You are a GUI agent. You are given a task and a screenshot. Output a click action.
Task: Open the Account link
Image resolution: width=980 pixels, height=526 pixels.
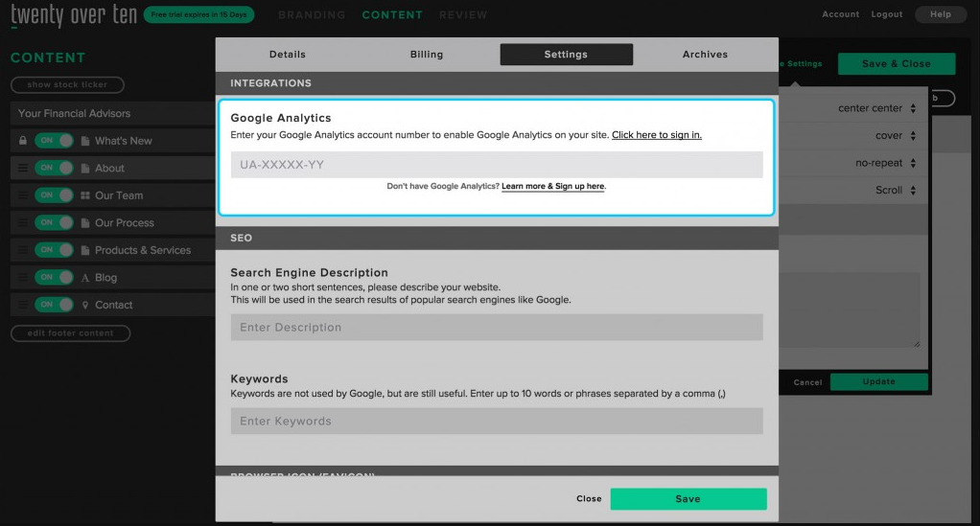pos(841,14)
